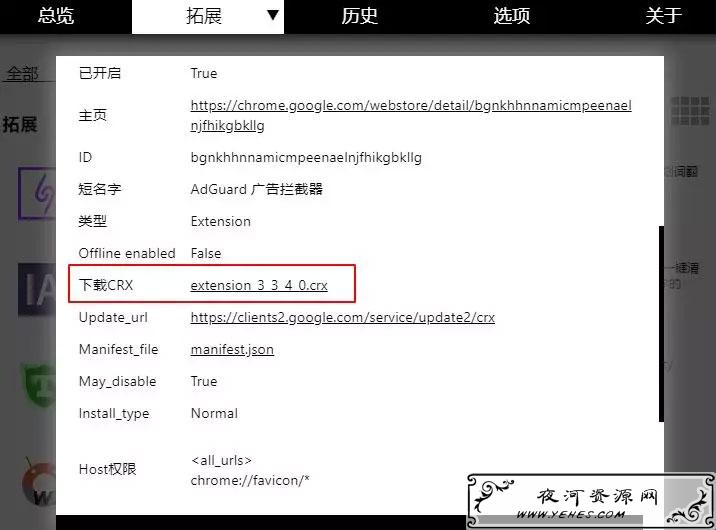
Task: Select the 全部 filter behind dialog
Action: click(23, 73)
